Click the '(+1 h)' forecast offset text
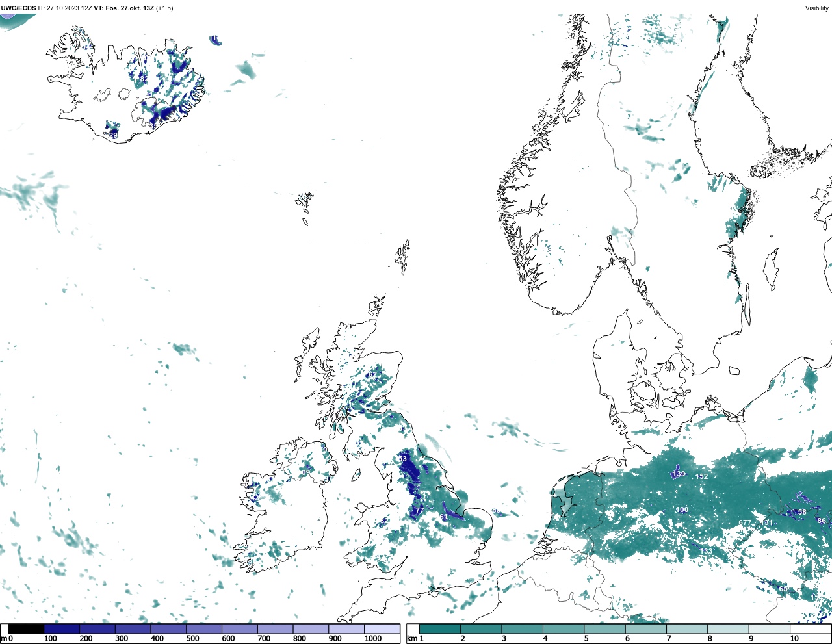Viewport: 832px width, 644px height. point(165,8)
